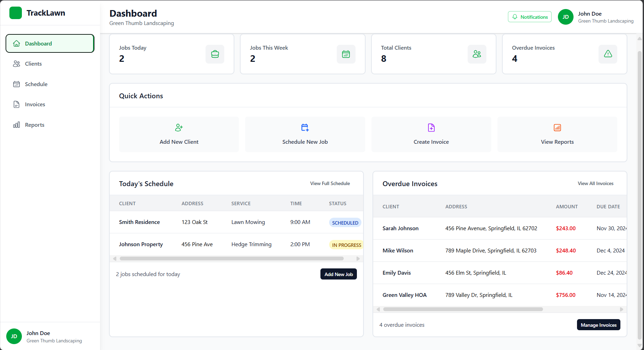Click the View All Invoices link
Screen dimensions: 644x350
click(x=595, y=183)
